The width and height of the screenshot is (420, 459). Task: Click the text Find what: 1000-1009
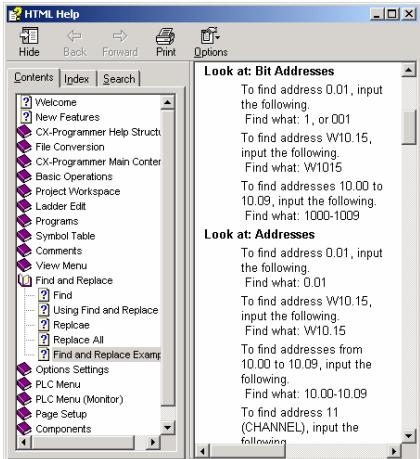(x=302, y=215)
